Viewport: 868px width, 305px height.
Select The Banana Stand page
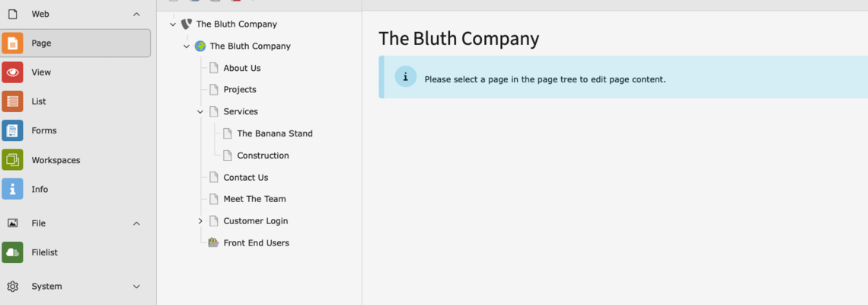coord(275,133)
